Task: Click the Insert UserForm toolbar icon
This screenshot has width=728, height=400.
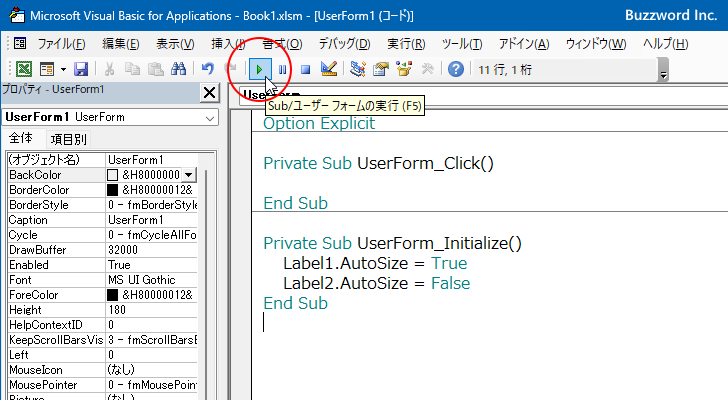Action: point(47,70)
